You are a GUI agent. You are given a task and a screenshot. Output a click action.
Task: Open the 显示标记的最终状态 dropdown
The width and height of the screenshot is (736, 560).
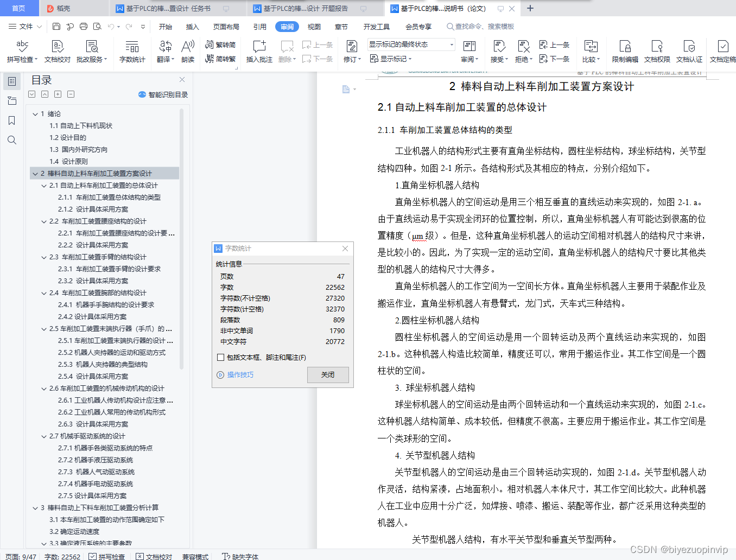click(x=411, y=44)
